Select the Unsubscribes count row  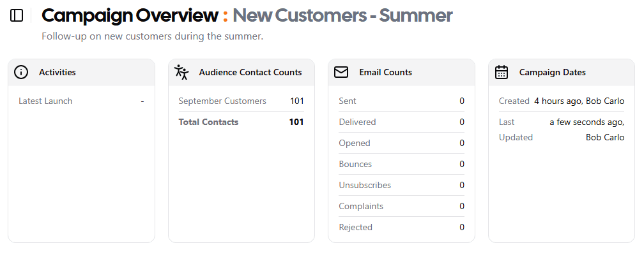pos(401,185)
